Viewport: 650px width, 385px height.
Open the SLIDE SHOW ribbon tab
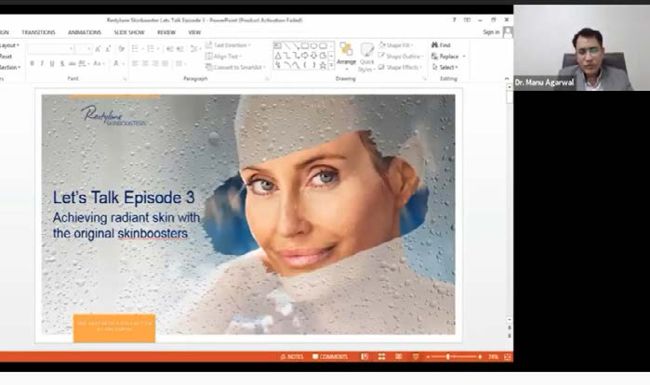[129, 32]
